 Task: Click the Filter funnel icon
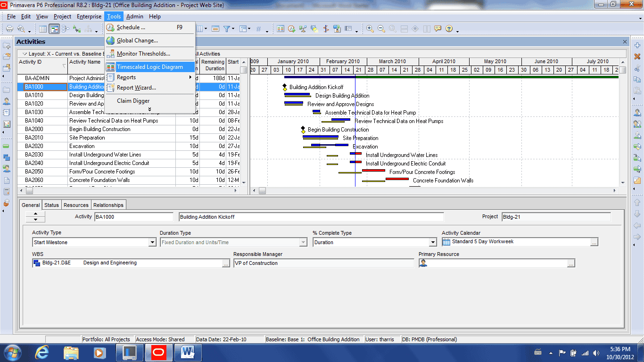(x=227, y=29)
